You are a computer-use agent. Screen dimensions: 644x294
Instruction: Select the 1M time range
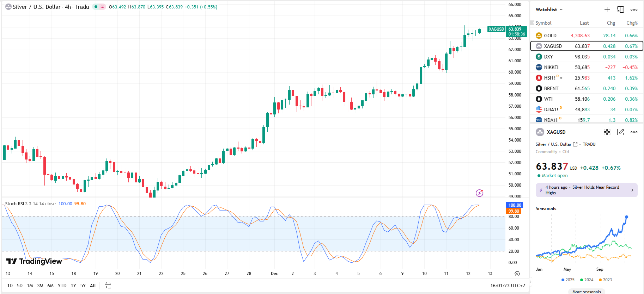coord(30,286)
